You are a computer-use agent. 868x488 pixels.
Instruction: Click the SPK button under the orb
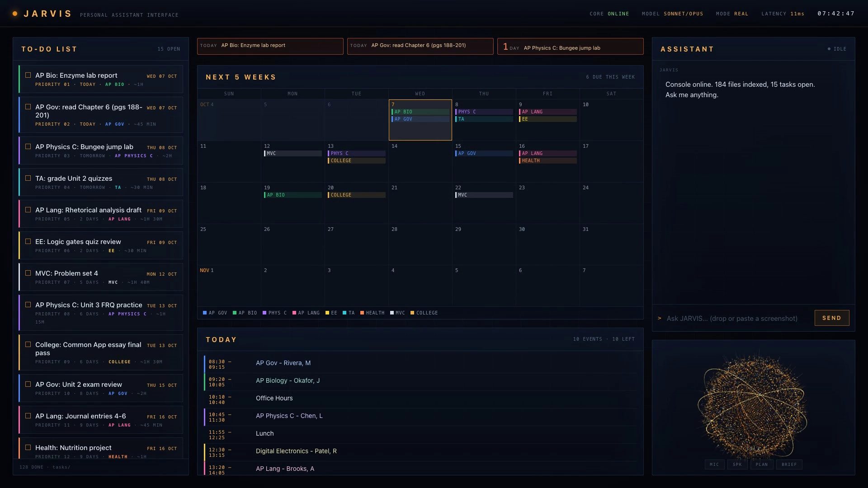coord(737,465)
